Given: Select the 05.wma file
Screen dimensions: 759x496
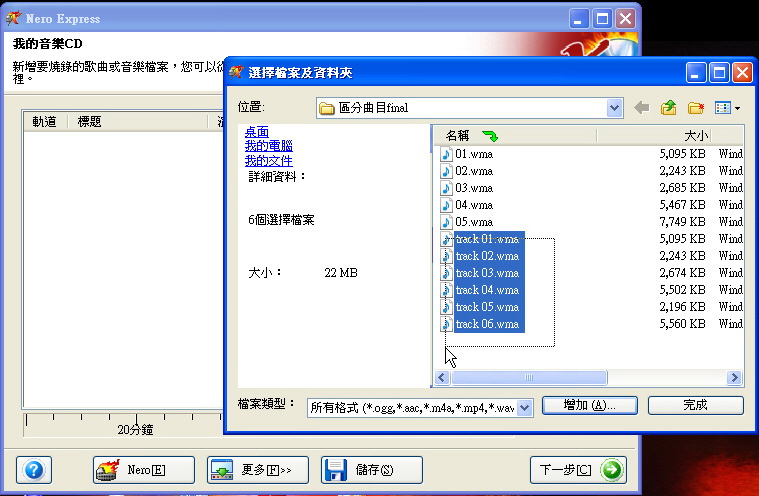Looking at the screenshot, I should pyautogui.click(x=473, y=222).
